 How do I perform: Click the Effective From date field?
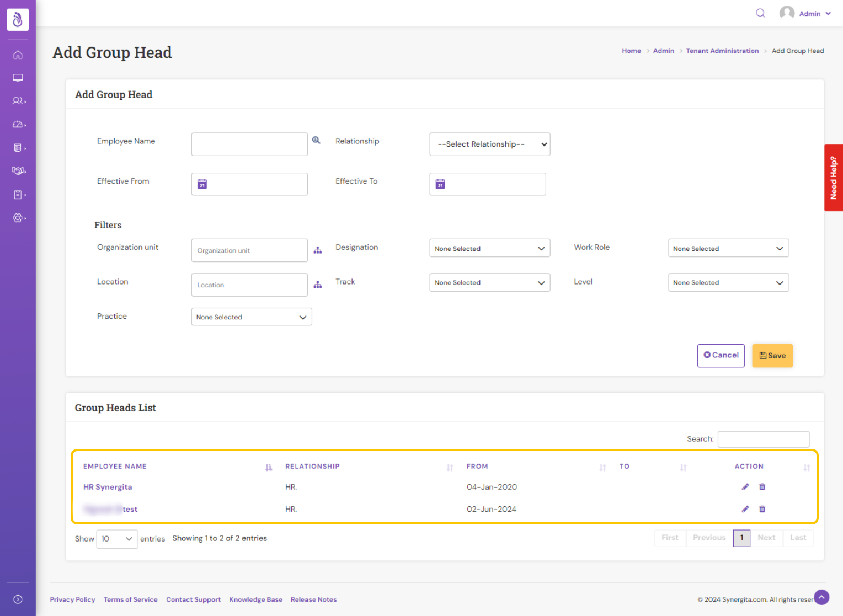(x=249, y=184)
